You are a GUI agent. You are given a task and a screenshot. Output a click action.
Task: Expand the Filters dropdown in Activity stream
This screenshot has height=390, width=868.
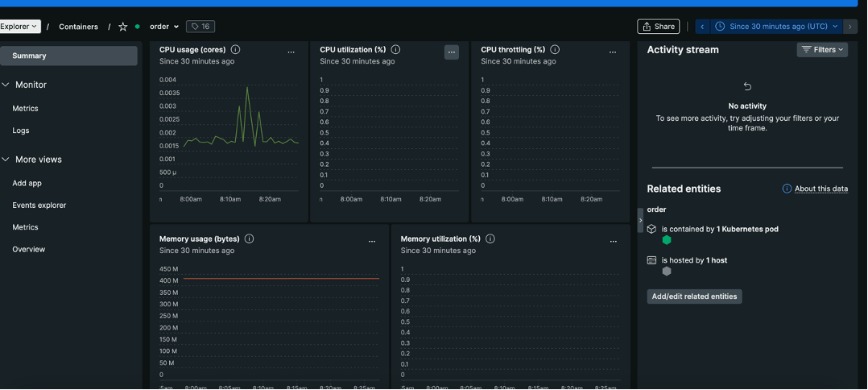pyautogui.click(x=822, y=50)
